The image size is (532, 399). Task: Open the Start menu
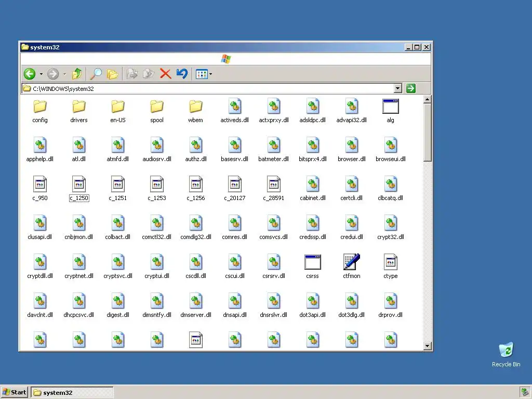14,392
